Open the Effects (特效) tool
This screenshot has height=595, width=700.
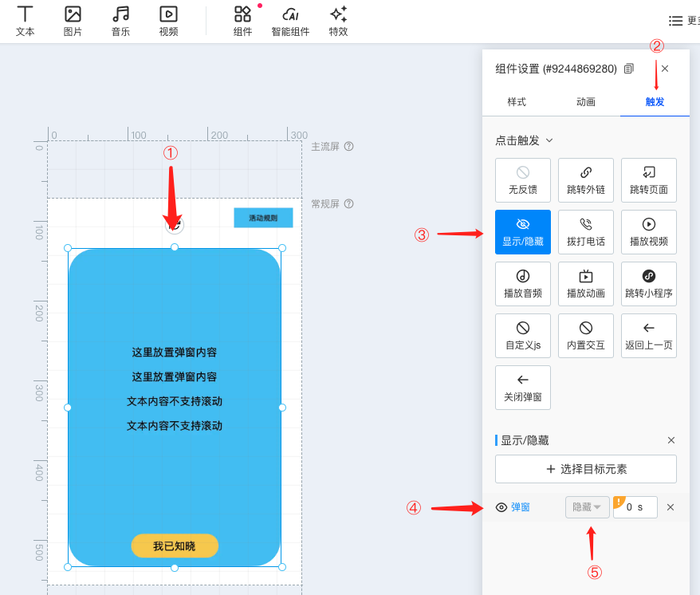point(338,21)
